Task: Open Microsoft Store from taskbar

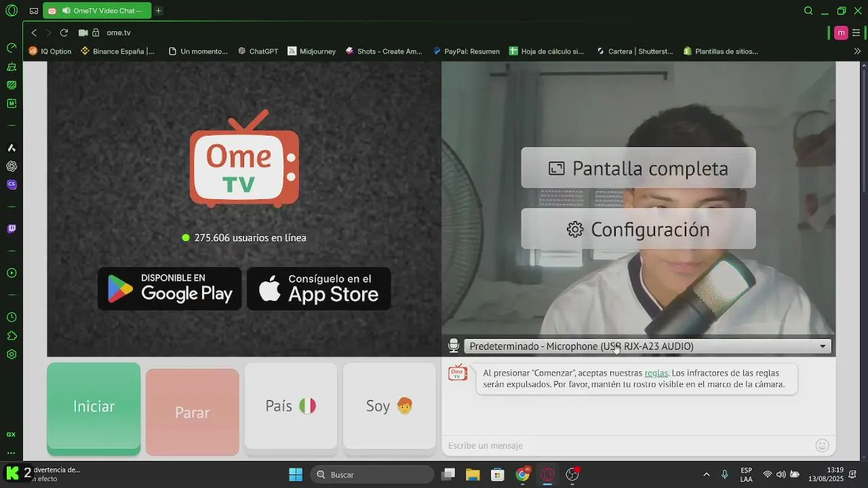Action: pos(498,474)
